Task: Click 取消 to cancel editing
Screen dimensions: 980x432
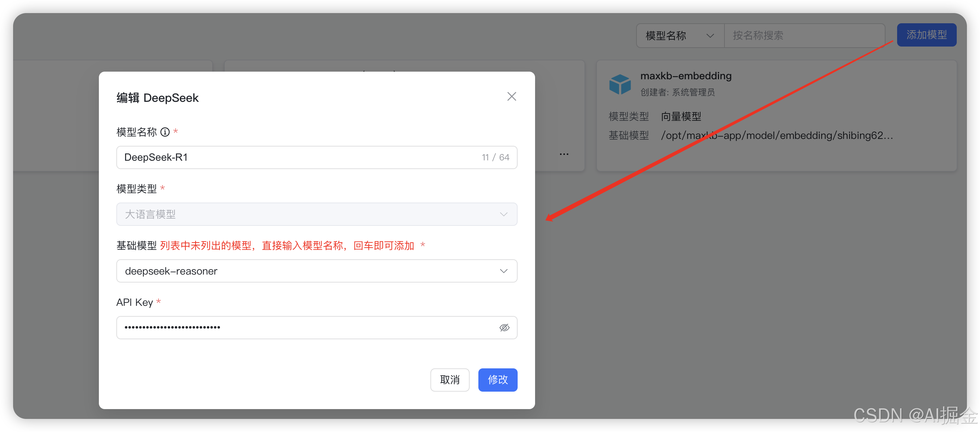Action: point(450,380)
